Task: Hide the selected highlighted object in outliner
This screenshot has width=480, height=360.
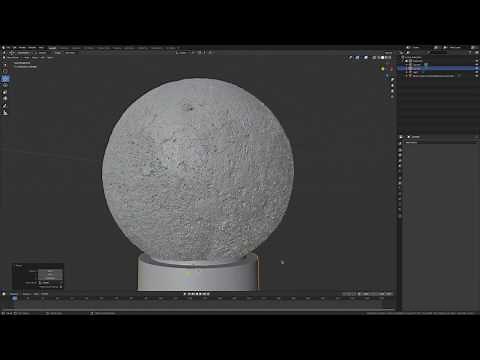Action: coord(477,68)
